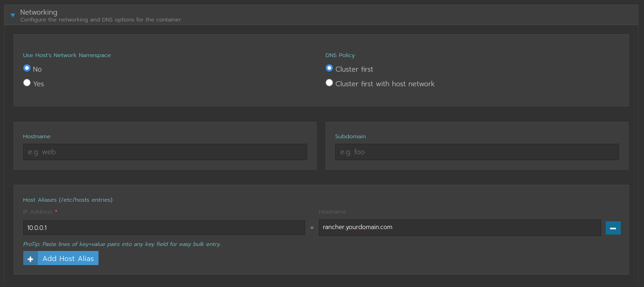The image size is (644, 287).
Task: Choose Cluster first with host network
Action: coord(329,83)
